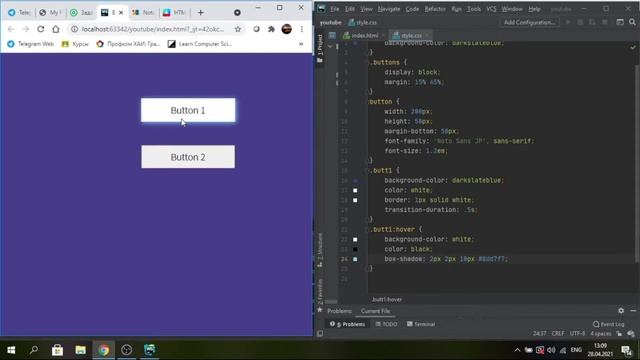Open Chrome extensions puzzle icon

coord(271,29)
